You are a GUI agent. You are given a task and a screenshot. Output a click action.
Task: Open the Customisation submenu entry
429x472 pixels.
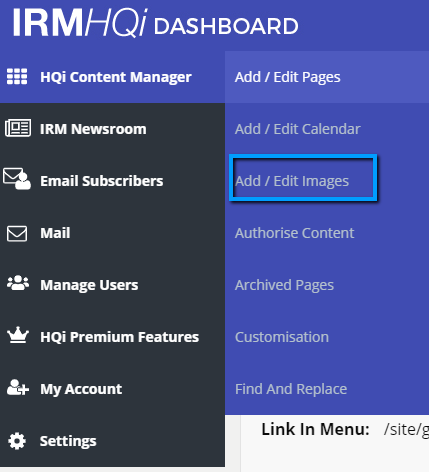pyautogui.click(x=282, y=337)
